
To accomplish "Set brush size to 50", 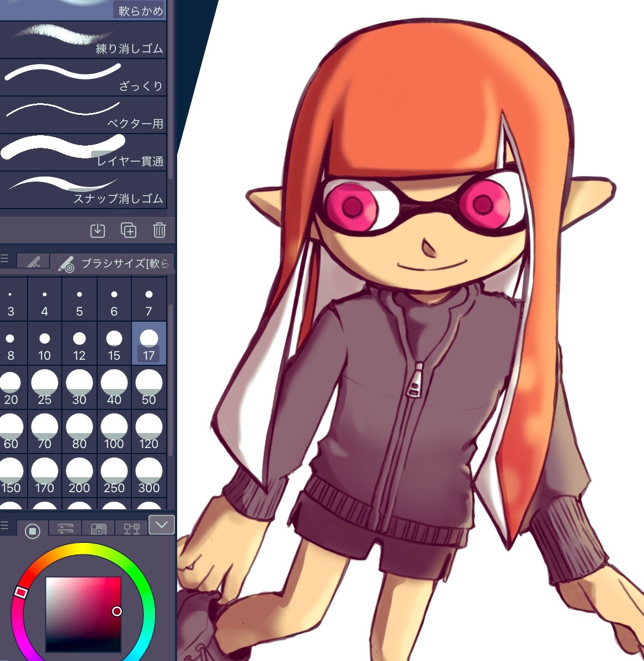I will click(x=149, y=387).
